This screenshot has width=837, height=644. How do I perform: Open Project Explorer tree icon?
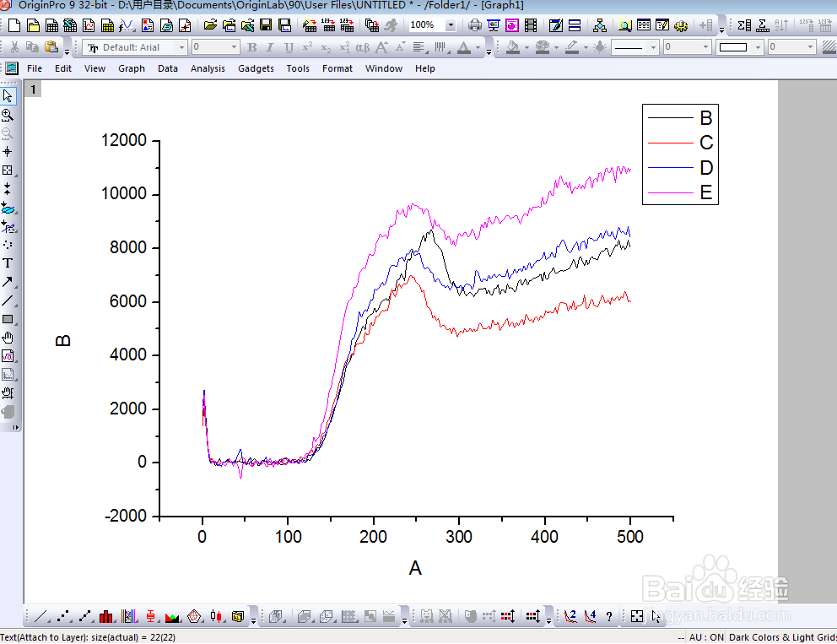(599, 25)
